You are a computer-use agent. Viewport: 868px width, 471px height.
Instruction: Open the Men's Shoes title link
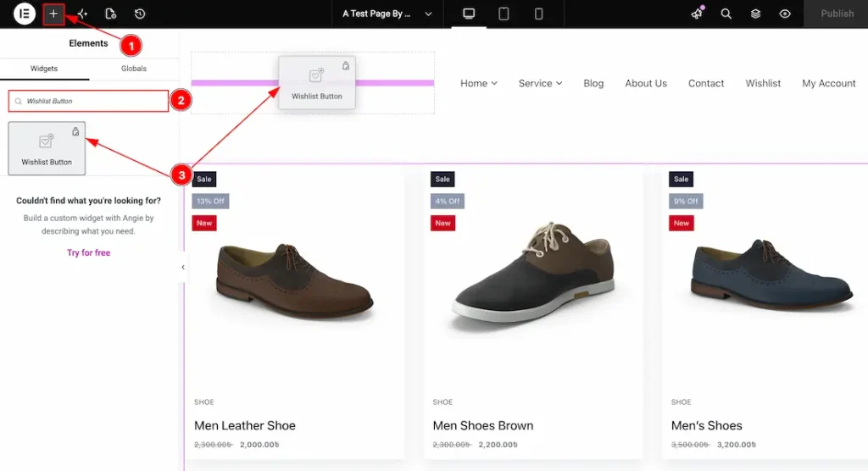(x=706, y=425)
